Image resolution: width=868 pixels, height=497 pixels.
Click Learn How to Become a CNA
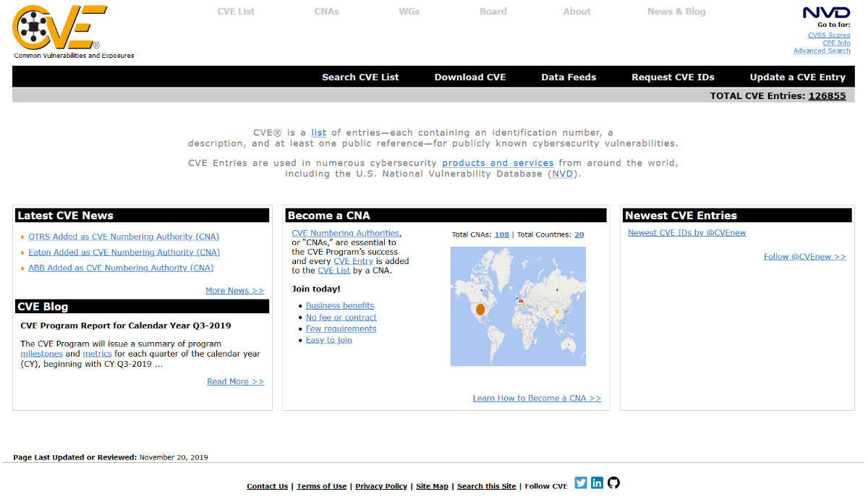pos(537,399)
